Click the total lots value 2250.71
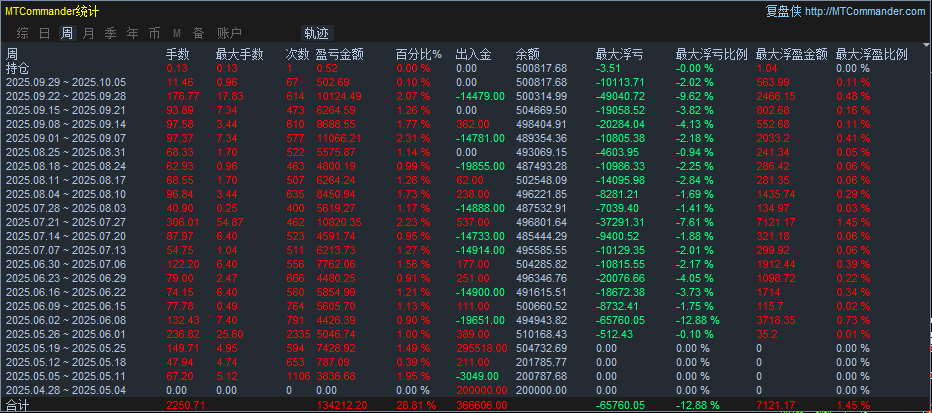 187,405
